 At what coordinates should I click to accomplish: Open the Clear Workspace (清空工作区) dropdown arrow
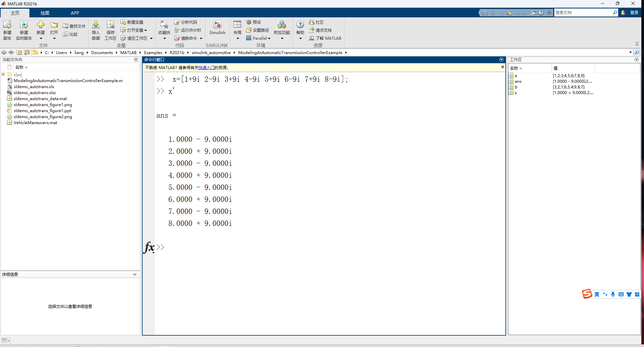click(151, 38)
